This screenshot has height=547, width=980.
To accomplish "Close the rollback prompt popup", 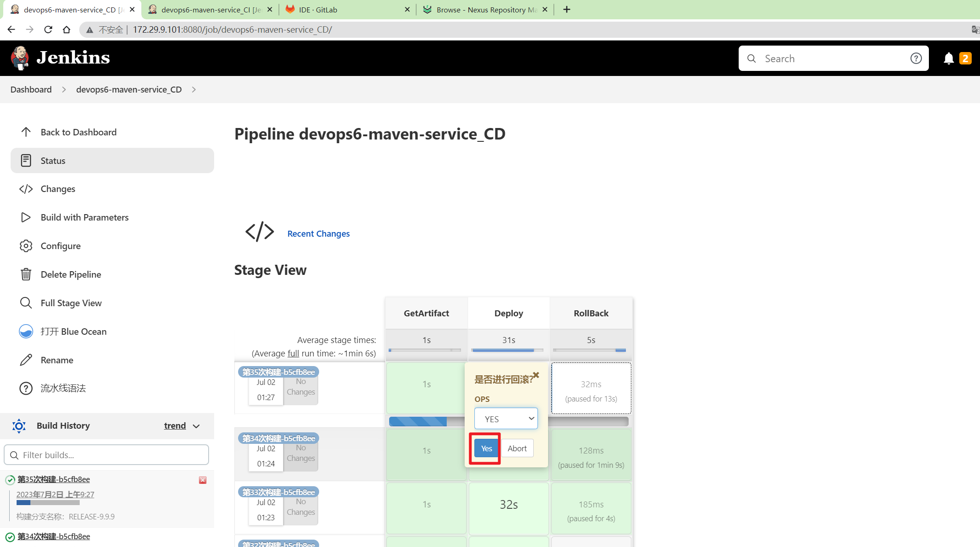I will (x=536, y=375).
